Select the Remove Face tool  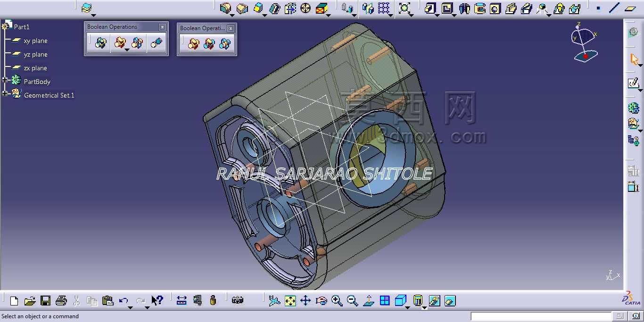322,8
